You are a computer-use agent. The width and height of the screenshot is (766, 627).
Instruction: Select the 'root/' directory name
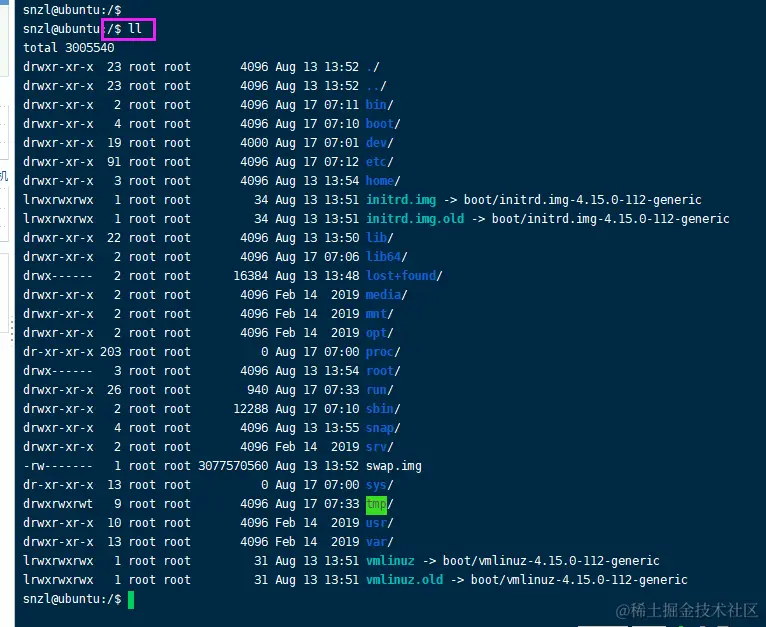[x=383, y=371]
